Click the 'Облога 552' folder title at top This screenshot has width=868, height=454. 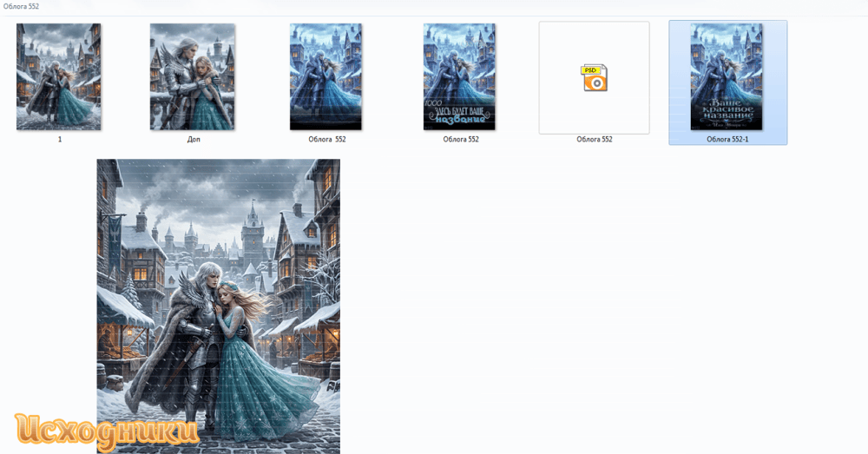21,6
